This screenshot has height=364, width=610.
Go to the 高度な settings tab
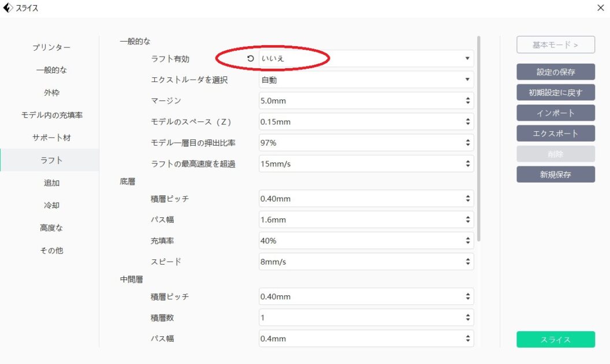point(51,228)
